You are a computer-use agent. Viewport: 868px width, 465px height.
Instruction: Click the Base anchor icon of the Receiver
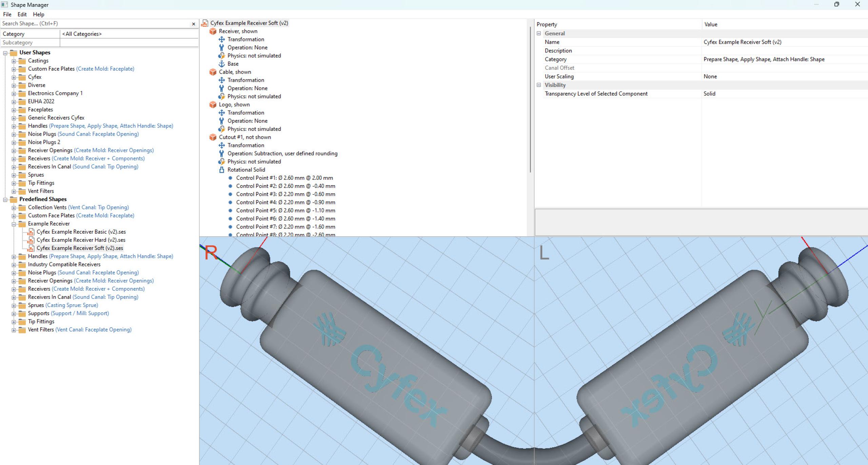tap(222, 63)
